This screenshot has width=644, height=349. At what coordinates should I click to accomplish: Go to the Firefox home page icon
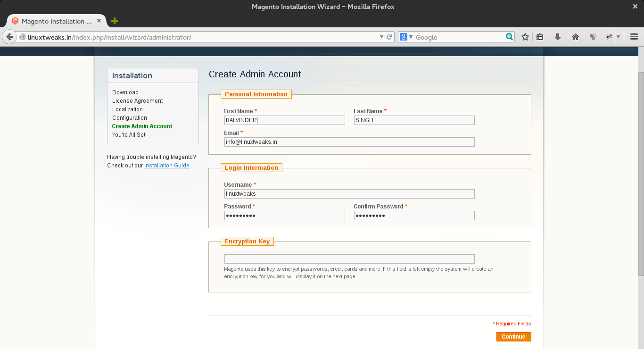pos(575,37)
